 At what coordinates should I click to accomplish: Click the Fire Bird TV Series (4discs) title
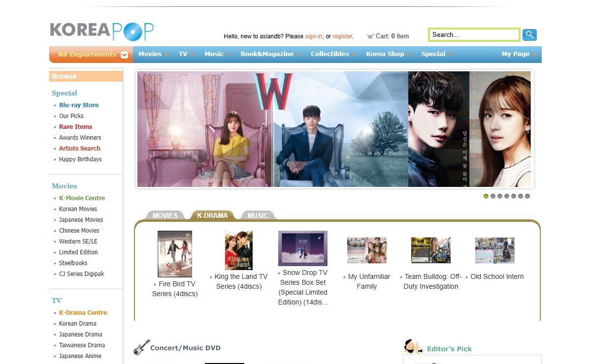pyautogui.click(x=175, y=289)
